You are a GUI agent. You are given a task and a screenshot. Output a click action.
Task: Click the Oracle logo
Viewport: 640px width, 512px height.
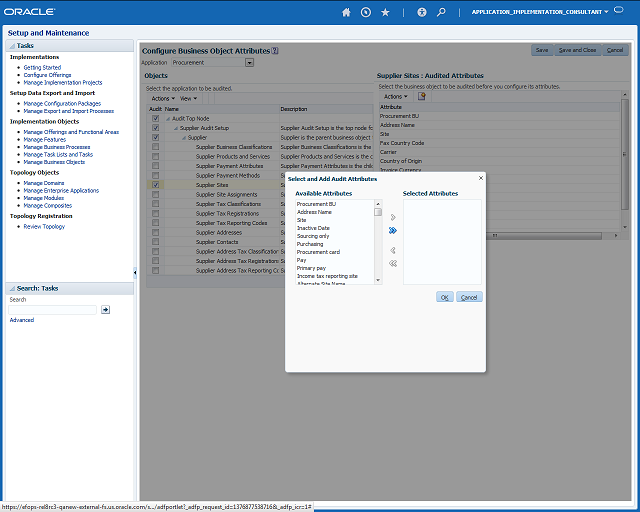click(29, 12)
